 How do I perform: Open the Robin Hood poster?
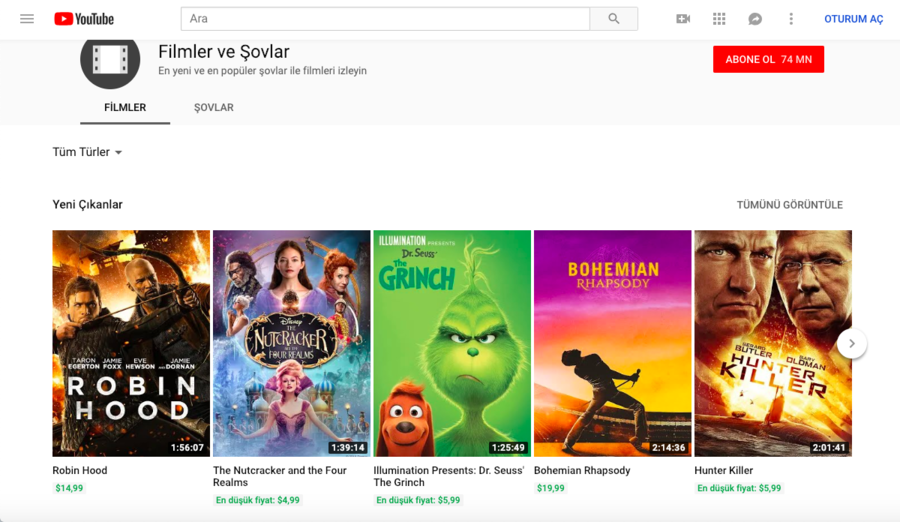(x=131, y=343)
